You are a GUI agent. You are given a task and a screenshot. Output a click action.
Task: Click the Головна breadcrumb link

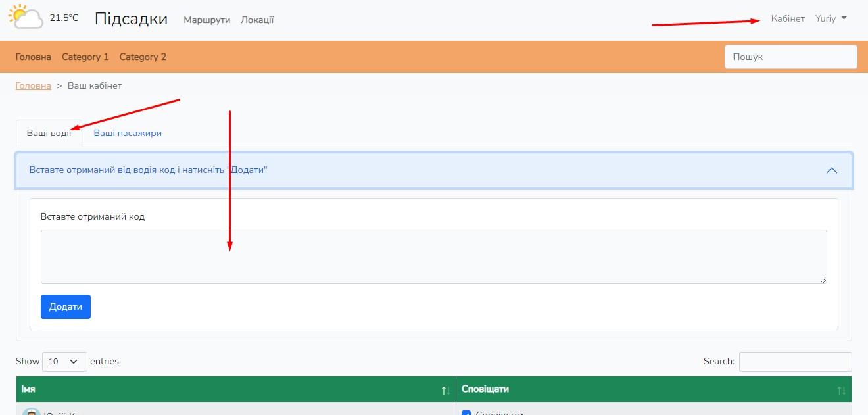point(33,85)
